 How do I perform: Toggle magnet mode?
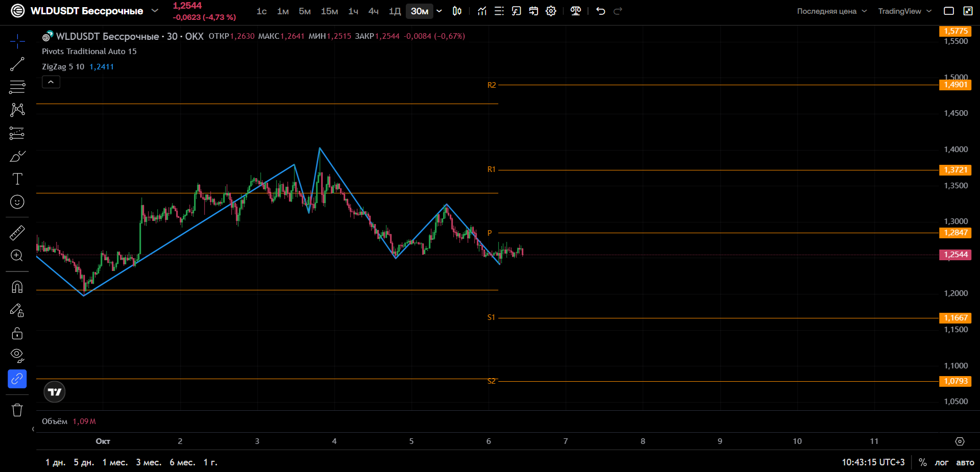17,287
